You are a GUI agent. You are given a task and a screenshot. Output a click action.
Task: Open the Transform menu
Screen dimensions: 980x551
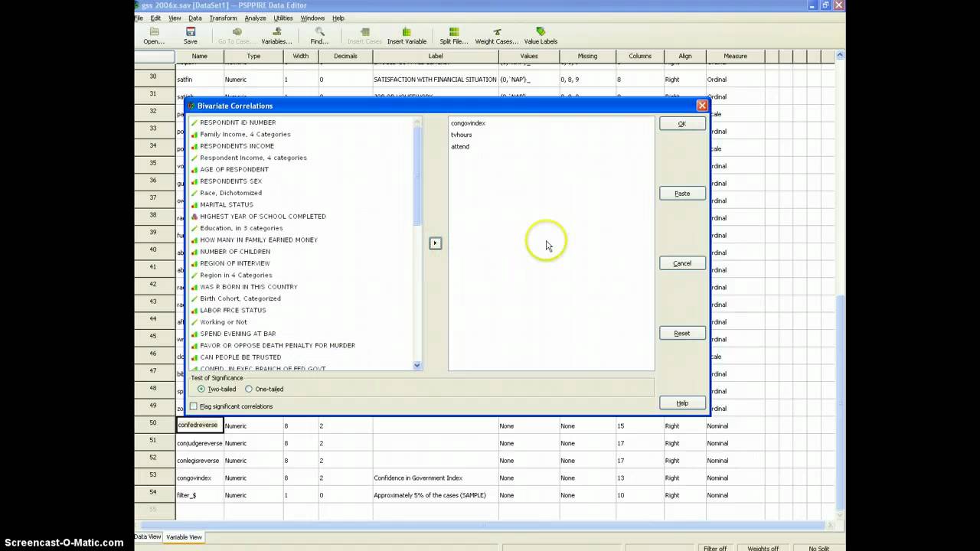point(223,18)
